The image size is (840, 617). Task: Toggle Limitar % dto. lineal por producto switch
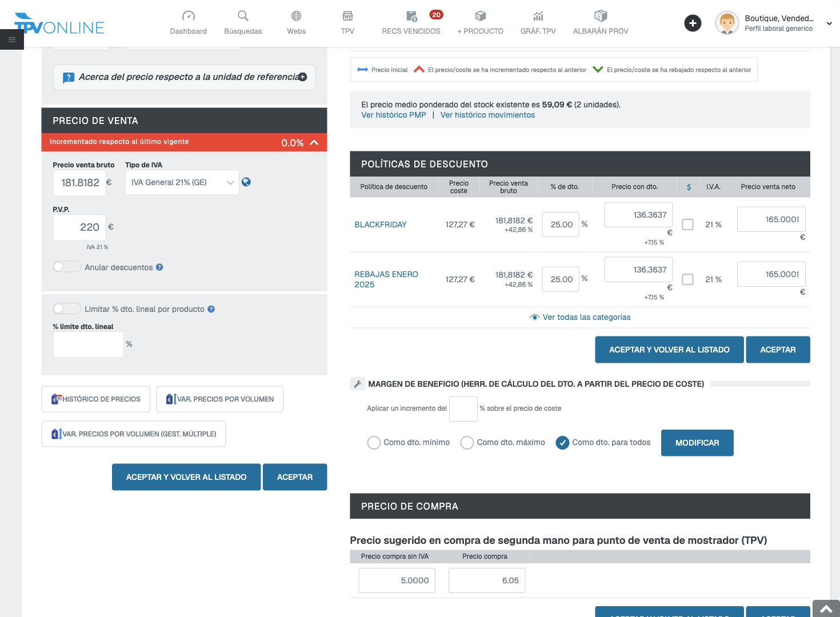pos(67,308)
